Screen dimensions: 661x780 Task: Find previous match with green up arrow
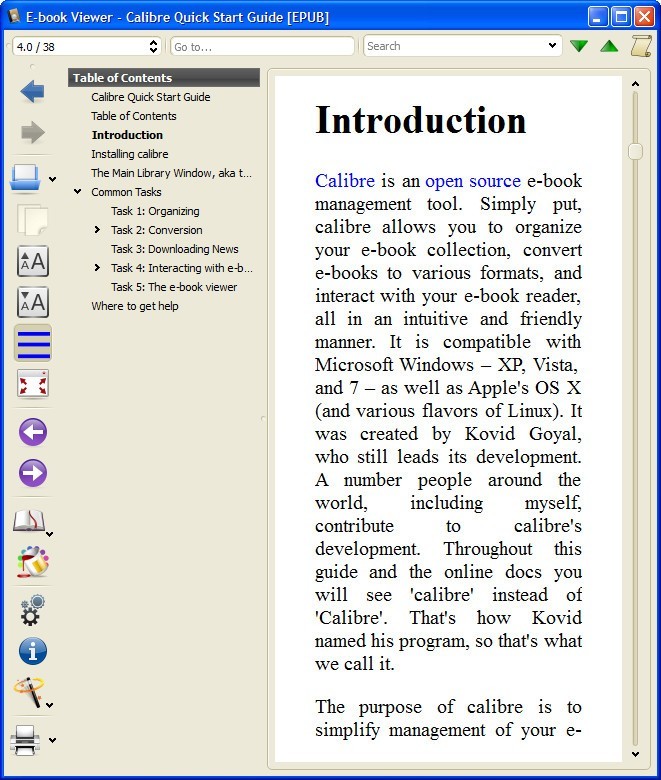click(609, 46)
